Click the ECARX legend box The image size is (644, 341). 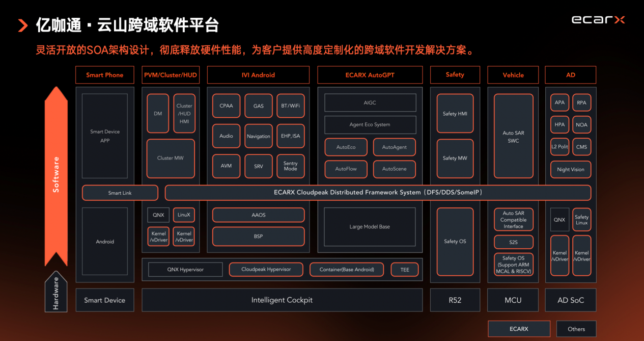pos(519,329)
